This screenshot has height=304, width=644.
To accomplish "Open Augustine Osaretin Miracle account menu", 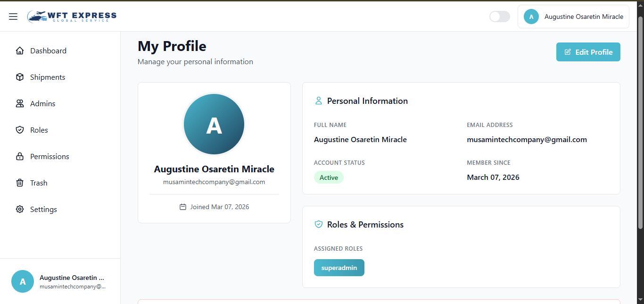I will 573,16.
